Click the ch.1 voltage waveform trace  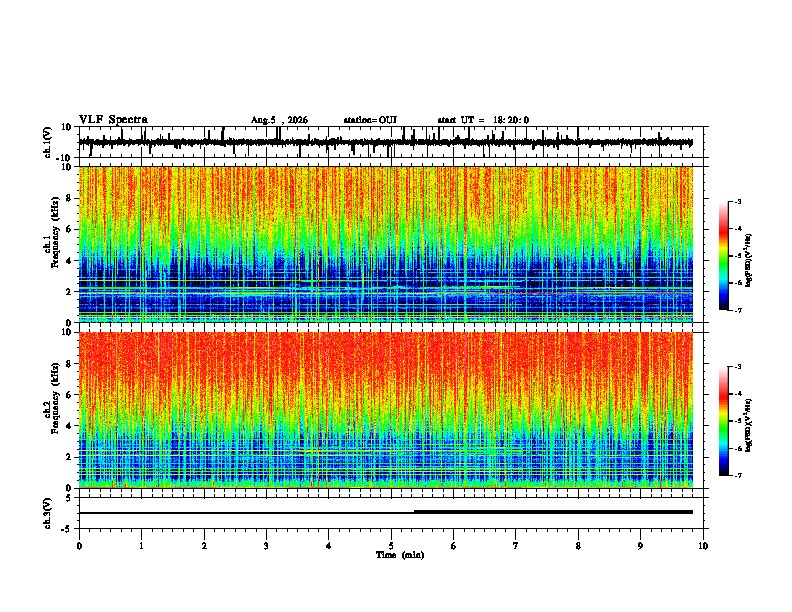click(x=386, y=142)
